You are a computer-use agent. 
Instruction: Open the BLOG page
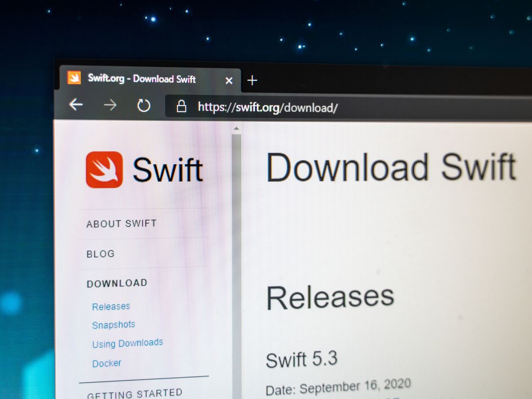click(100, 254)
